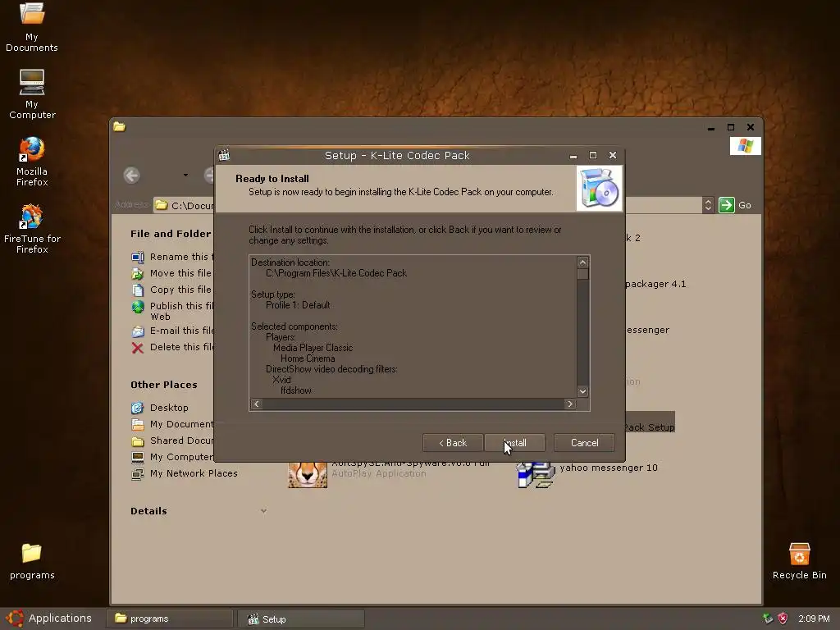Open the Recycle Bin icon

(799, 561)
